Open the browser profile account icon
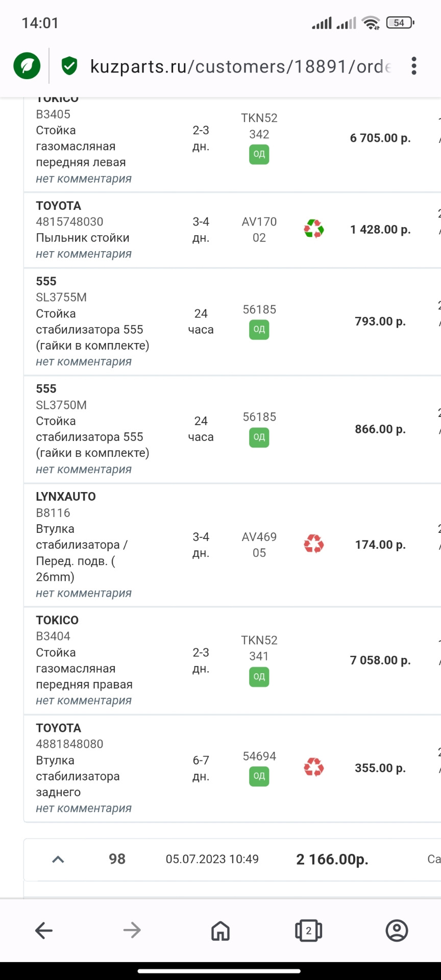This screenshot has height=980, width=441. tap(397, 930)
